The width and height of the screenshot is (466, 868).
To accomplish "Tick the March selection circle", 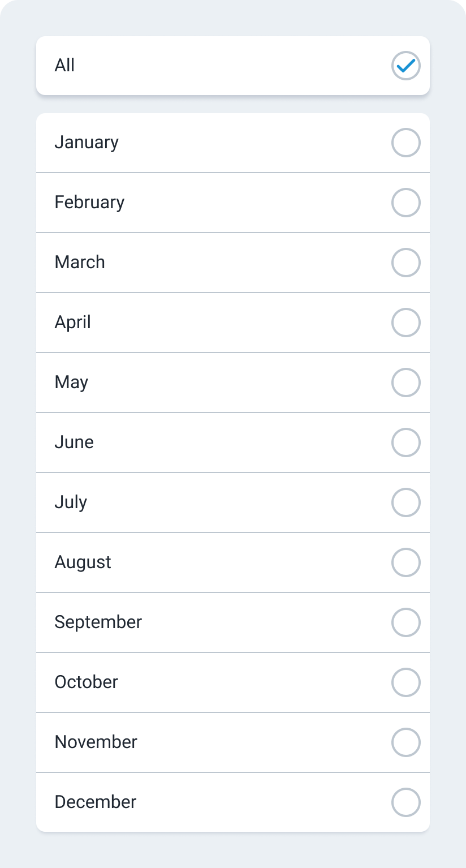I will click(x=405, y=263).
